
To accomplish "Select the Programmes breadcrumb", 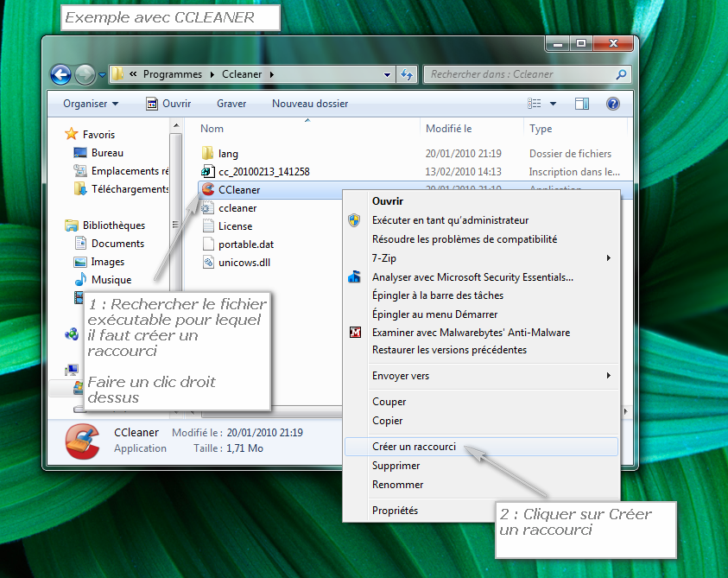I will tap(172, 74).
